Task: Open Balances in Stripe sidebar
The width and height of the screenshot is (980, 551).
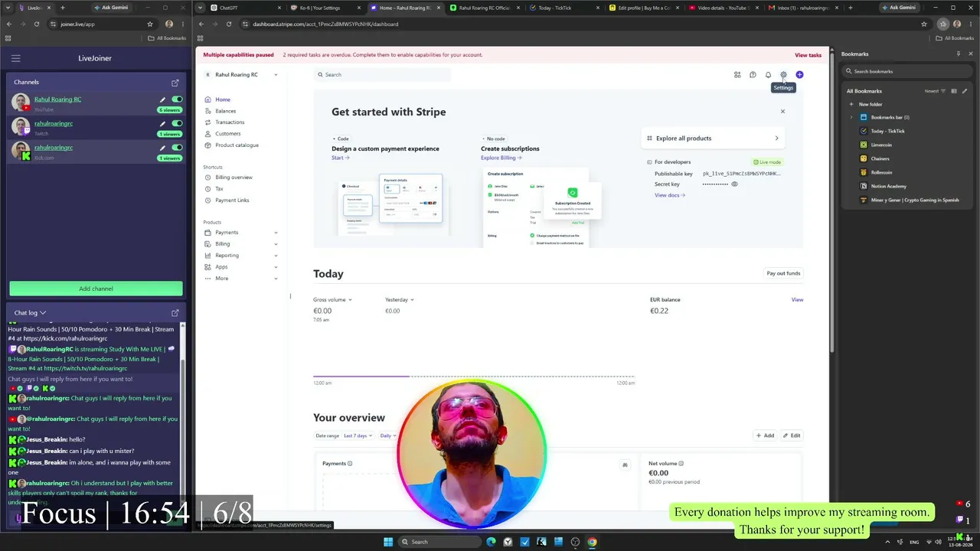Action: pyautogui.click(x=225, y=111)
